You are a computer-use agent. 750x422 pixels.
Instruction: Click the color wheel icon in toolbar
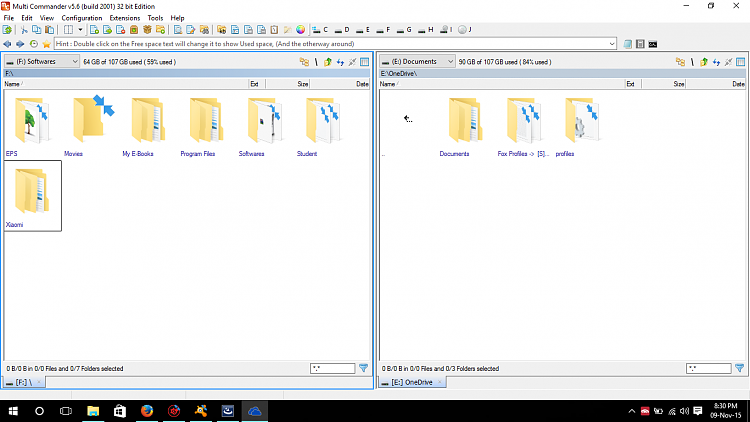click(301, 30)
